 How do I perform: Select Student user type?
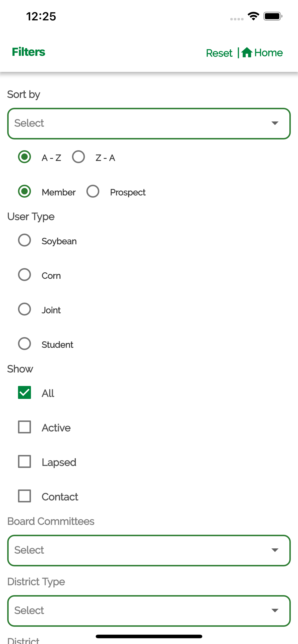(24, 344)
